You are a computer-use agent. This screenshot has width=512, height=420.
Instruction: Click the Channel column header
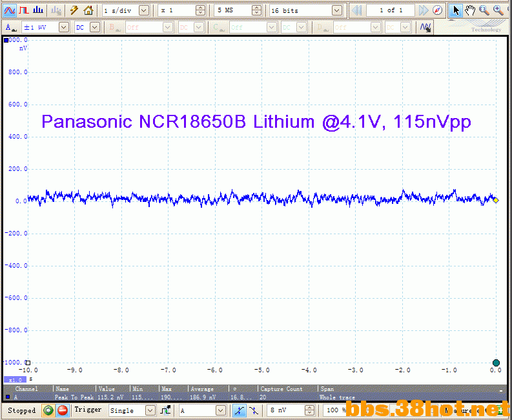(x=26, y=388)
